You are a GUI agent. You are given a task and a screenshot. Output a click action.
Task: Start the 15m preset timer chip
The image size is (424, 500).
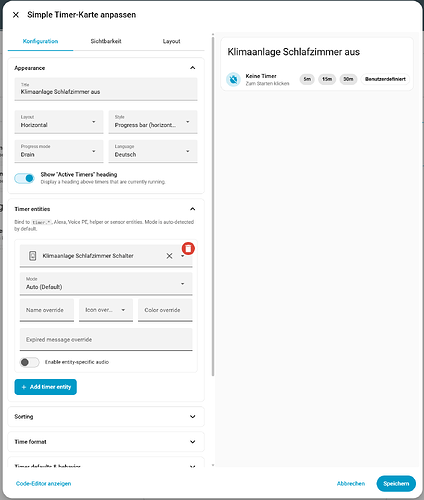pos(327,79)
